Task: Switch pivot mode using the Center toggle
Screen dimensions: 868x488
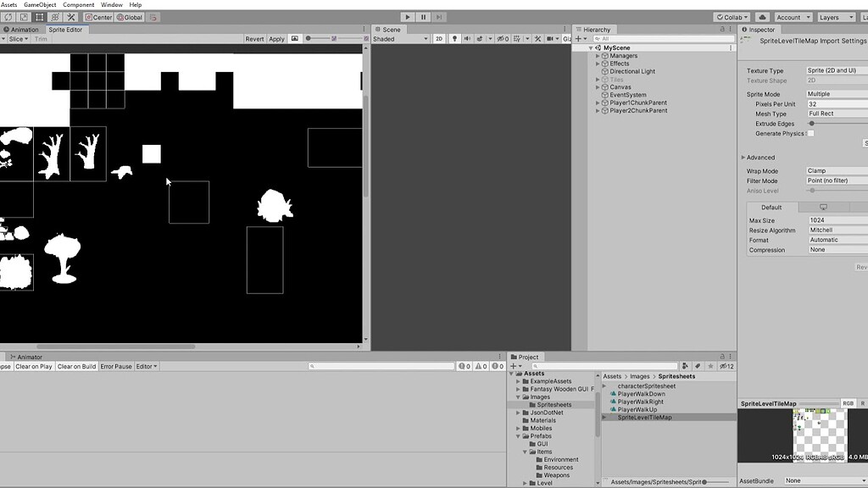Action: 100,17
